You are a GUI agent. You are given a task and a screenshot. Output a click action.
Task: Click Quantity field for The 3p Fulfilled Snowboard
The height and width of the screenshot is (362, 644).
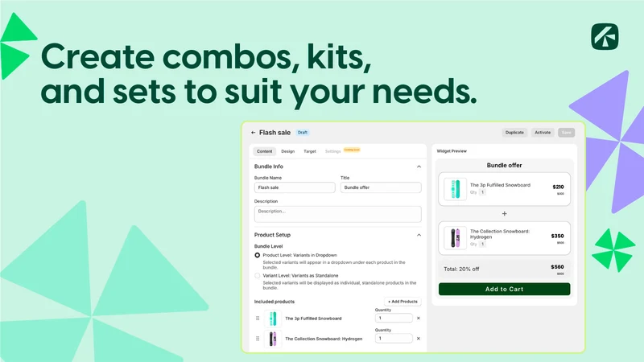[x=394, y=318]
